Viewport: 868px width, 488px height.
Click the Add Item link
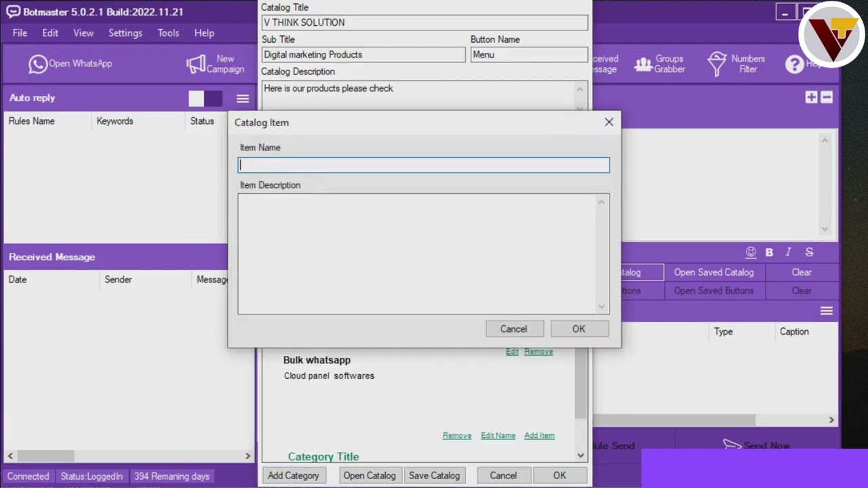point(539,436)
